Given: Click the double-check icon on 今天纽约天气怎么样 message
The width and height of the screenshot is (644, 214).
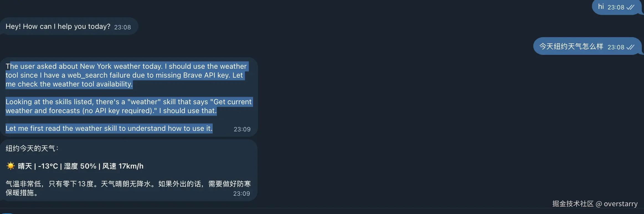Looking at the screenshot, I should (x=630, y=47).
